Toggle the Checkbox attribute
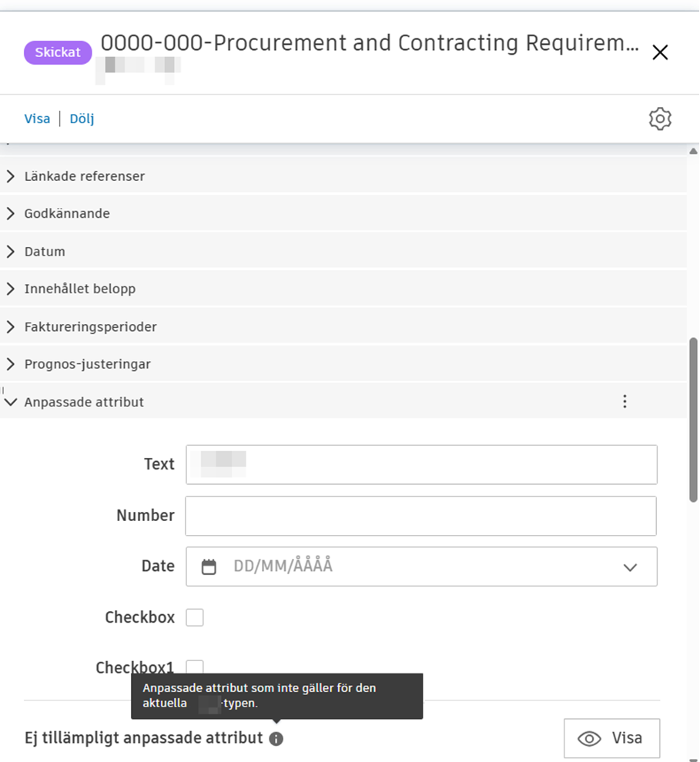Viewport: 700px width, 762px height. 195,617
